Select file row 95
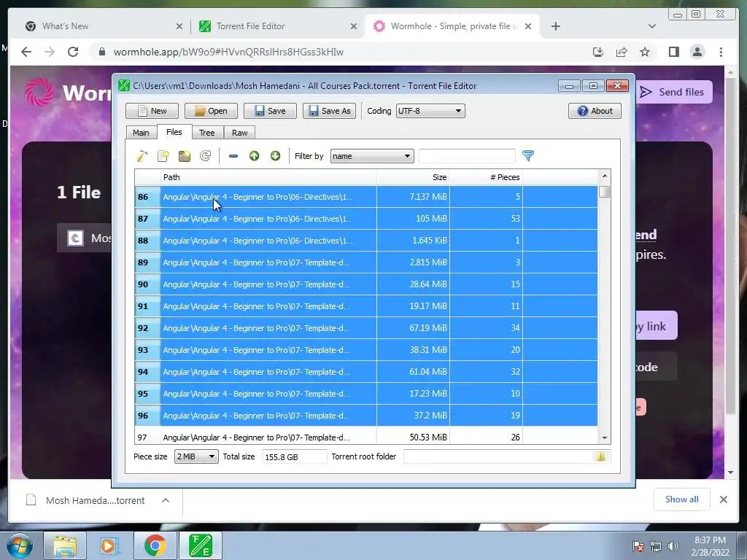Screen dimensions: 747x560 [x=366, y=394]
